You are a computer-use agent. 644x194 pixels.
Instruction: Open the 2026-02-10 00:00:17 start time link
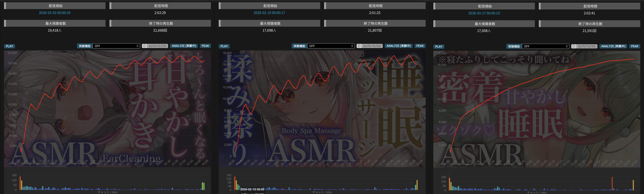click(x=269, y=13)
